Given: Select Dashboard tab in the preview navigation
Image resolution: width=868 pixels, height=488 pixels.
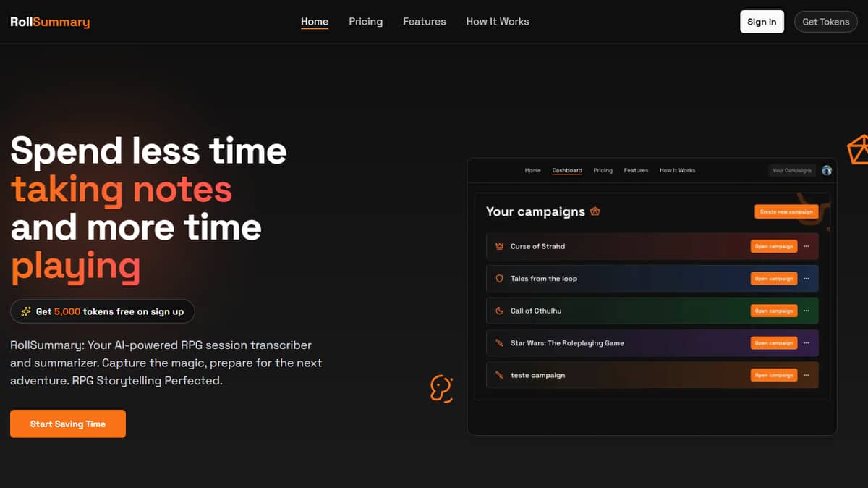Looking at the screenshot, I should pyautogui.click(x=567, y=171).
